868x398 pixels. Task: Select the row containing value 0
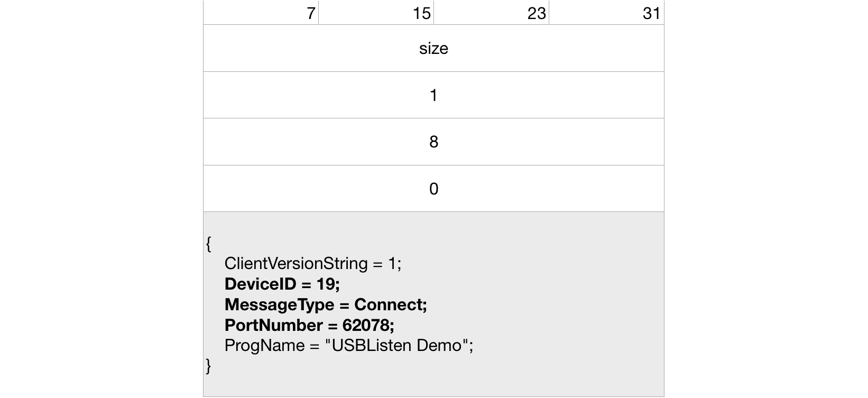[433, 189]
